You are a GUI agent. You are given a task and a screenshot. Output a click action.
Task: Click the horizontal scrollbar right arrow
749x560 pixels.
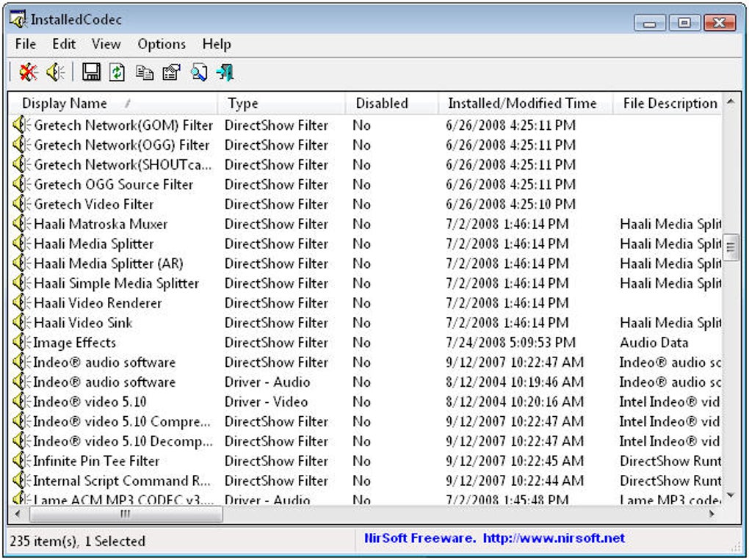pyautogui.click(x=712, y=514)
